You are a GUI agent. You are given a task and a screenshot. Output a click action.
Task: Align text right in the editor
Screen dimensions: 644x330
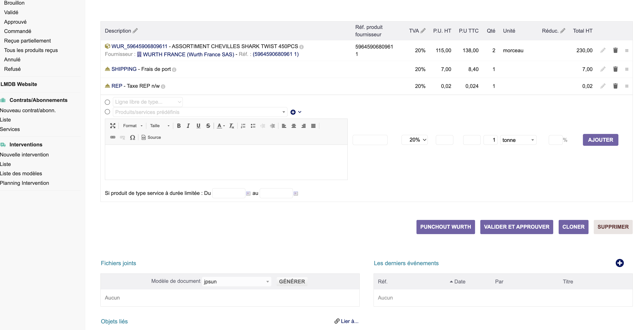[x=304, y=126]
